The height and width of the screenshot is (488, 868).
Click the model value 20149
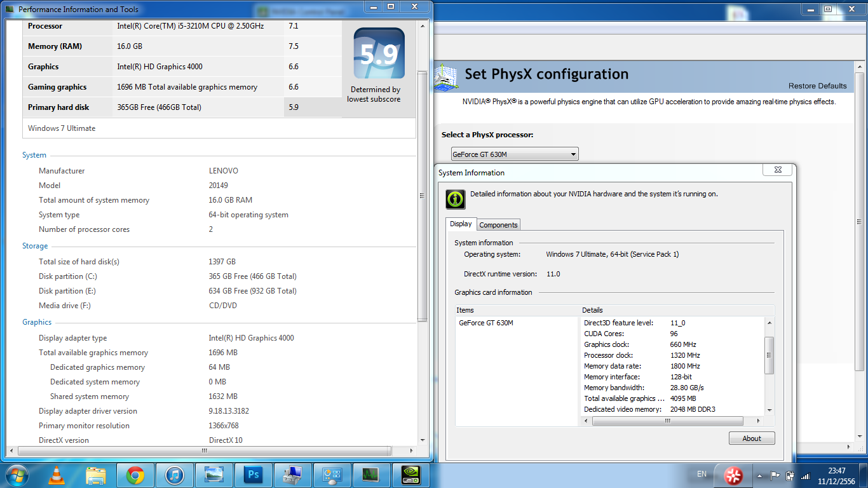[219, 186]
